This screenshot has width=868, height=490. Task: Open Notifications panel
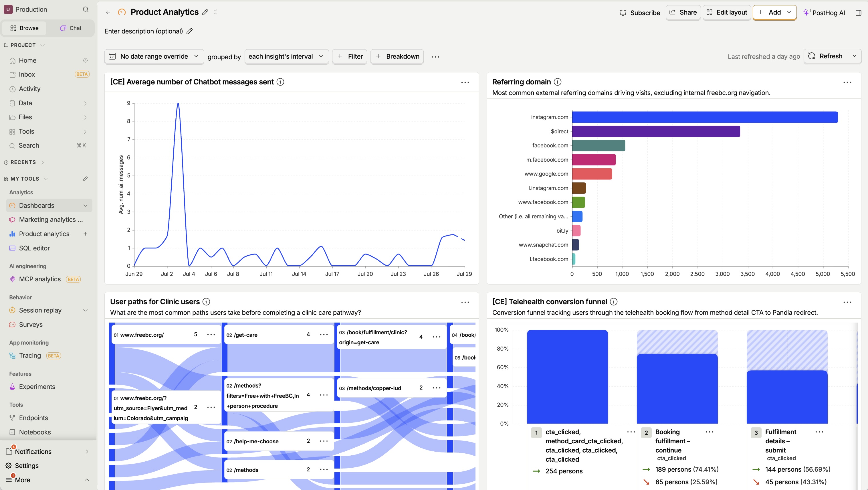click(48, 451)
